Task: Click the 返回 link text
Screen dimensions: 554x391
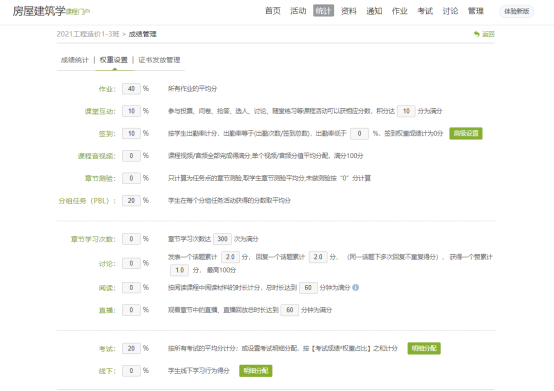Action: (x=488, y=34)
